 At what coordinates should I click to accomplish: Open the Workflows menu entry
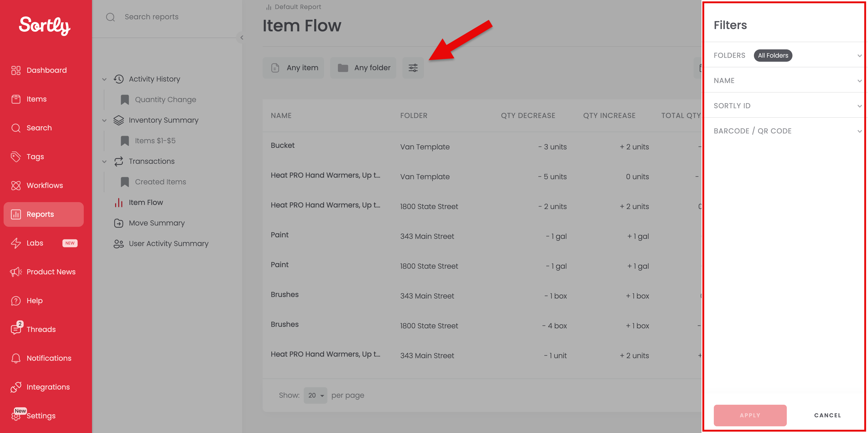coord(44,185)
